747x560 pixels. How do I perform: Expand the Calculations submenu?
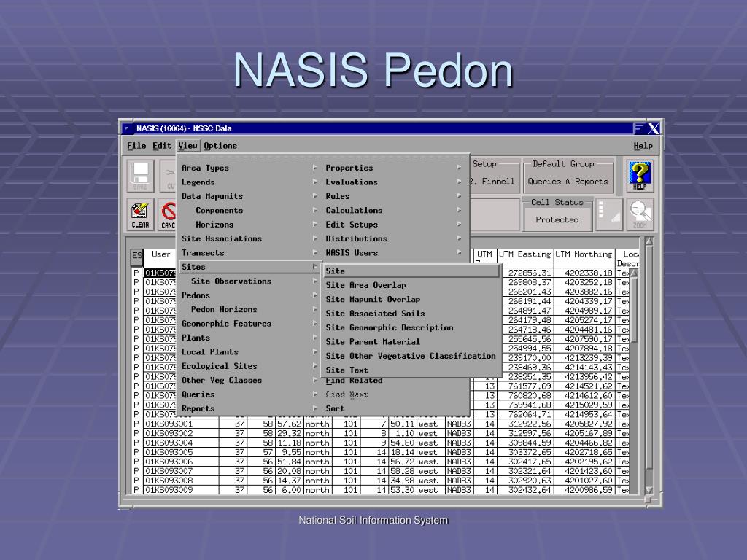(x=393, y=210)
